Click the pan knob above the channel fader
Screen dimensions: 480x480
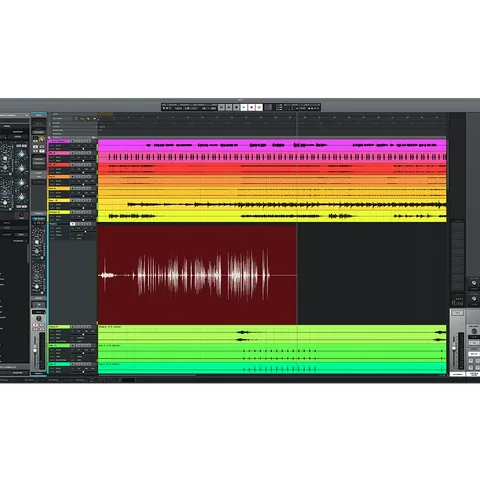[39, 319]
